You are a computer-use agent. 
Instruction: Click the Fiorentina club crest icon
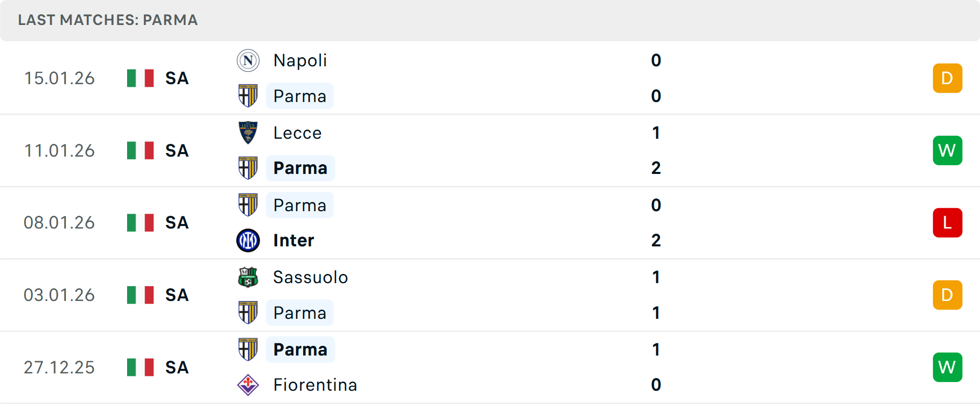(248, 385)
